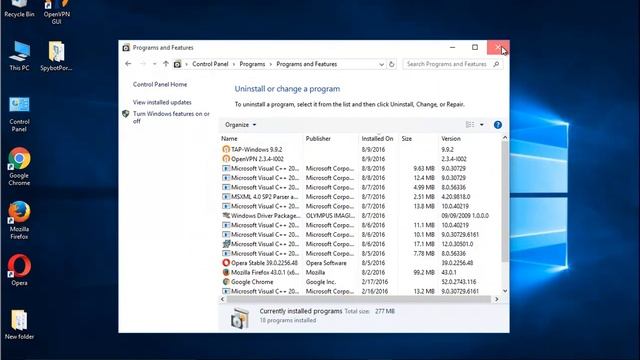The image size is (640, 360).
Task: Click the scroll left arrow of list
Action: (x=222, y=299)
